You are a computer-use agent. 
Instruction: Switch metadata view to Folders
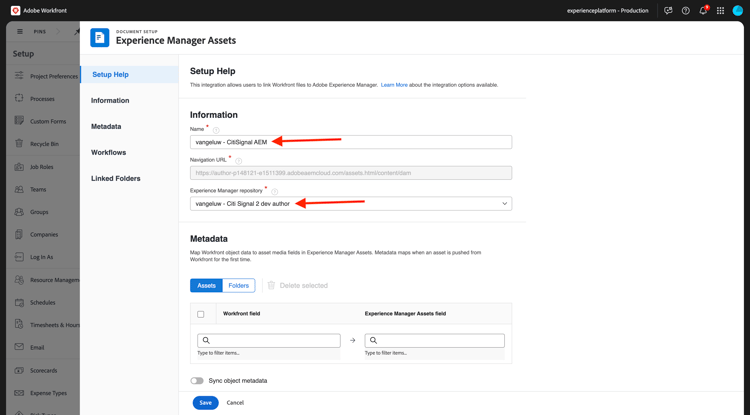click(x=238, y=286)
